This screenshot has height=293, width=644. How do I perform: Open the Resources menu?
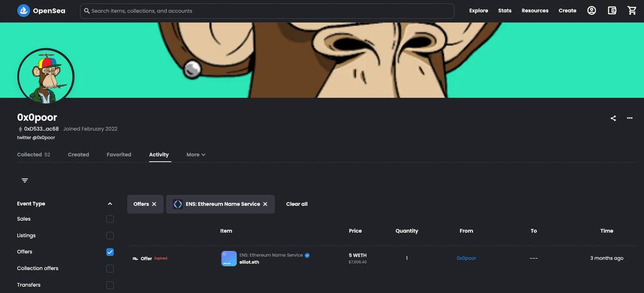tap(535, 11)
